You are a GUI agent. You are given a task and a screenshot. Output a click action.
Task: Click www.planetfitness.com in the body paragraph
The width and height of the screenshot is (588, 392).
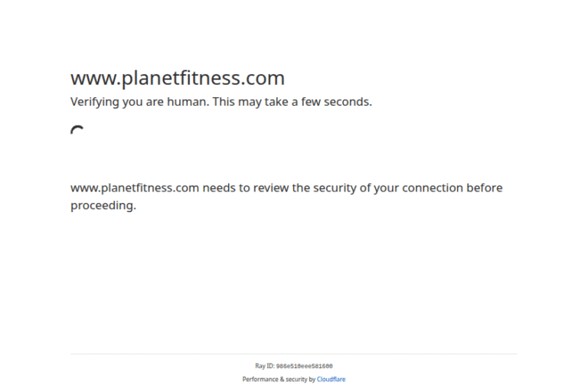(135, 188)
